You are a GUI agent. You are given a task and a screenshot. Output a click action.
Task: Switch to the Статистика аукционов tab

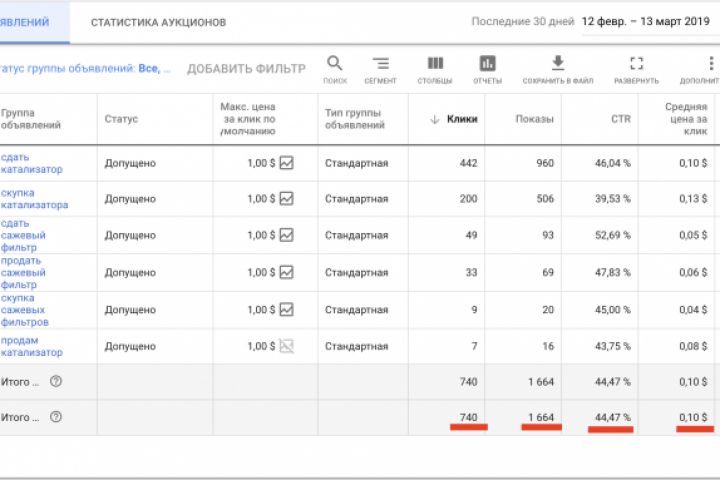pyautogui.click(x=158, y=22)
